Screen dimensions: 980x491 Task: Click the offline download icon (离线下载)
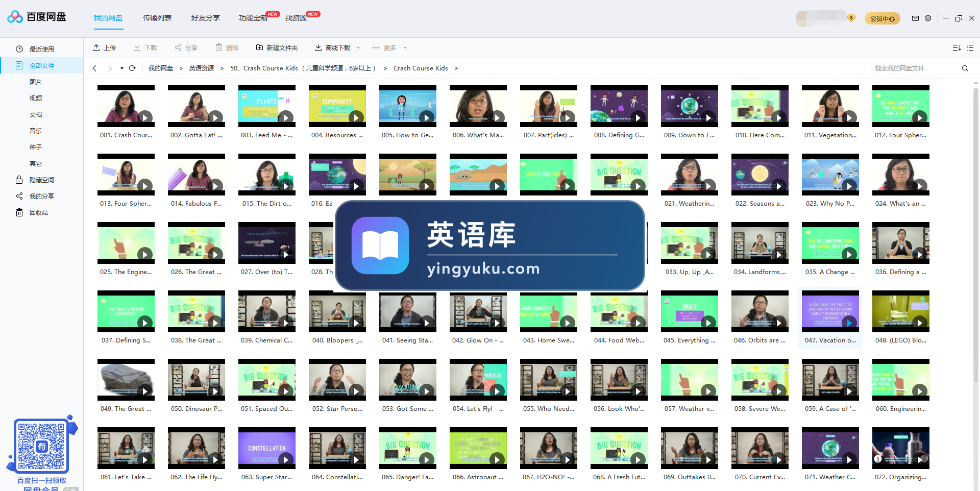tap(318, 47)
